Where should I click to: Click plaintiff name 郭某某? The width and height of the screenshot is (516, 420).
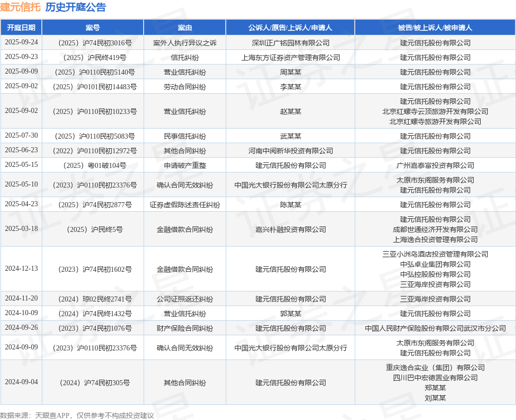291,314
